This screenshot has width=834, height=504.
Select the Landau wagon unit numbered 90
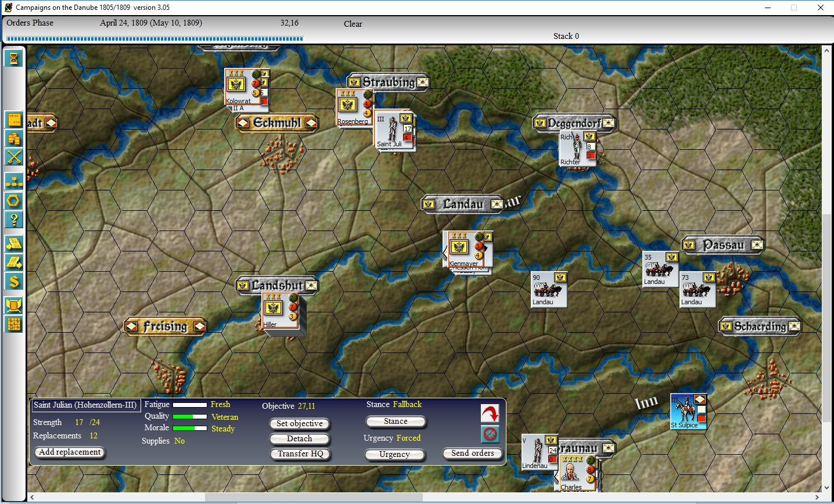coord(548,289)
